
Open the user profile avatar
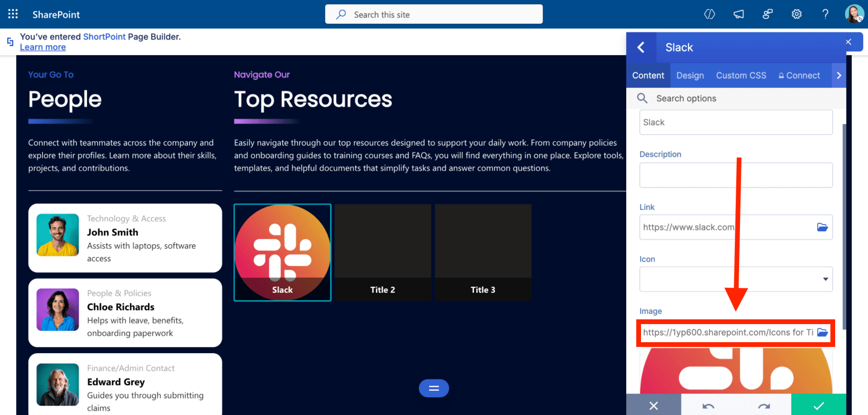854,14
